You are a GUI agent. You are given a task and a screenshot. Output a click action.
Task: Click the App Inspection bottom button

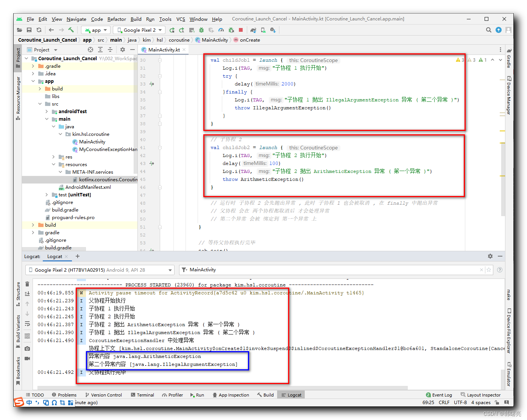(231, 395)
